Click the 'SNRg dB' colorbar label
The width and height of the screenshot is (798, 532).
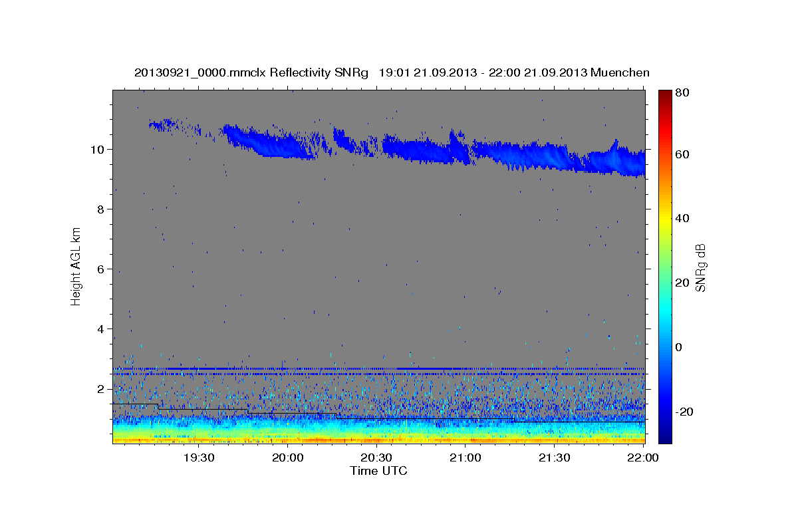tap(700, 267)
